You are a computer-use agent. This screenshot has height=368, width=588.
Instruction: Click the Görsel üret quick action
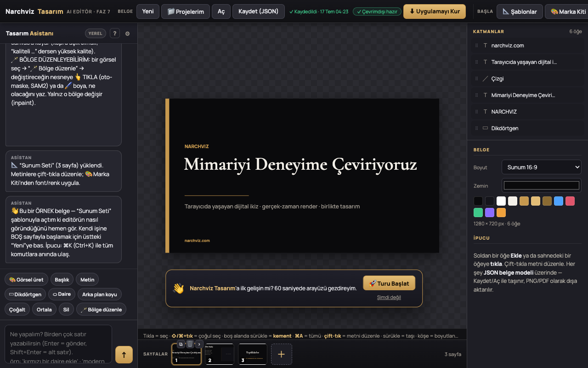coord(26,280)
